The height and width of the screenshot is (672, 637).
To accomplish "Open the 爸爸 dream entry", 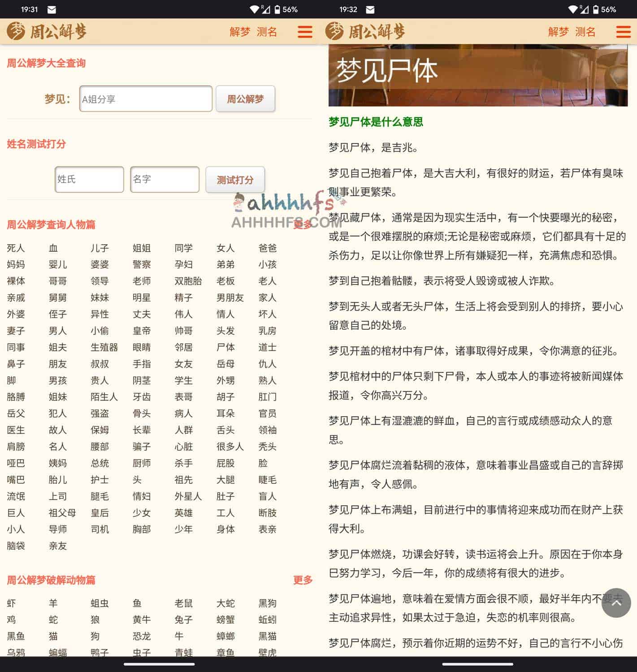I will click(x=267, y=248).
